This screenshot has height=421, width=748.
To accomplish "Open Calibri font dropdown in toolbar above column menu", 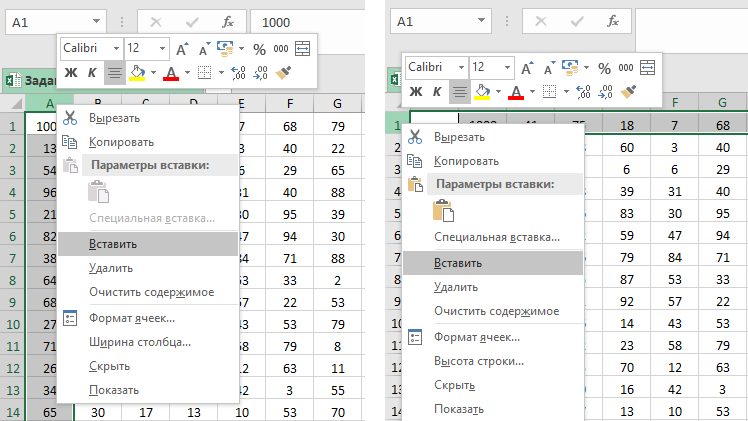I will 115,48.
